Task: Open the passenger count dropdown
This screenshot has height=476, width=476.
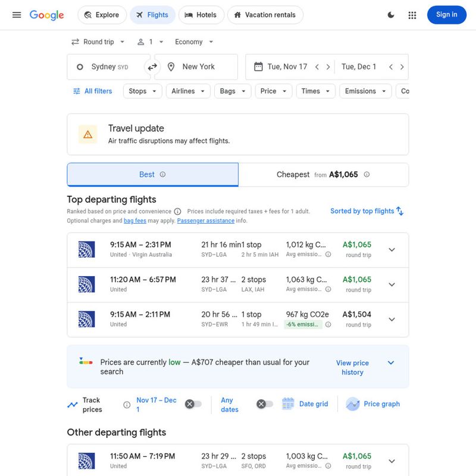Action: 151,42
